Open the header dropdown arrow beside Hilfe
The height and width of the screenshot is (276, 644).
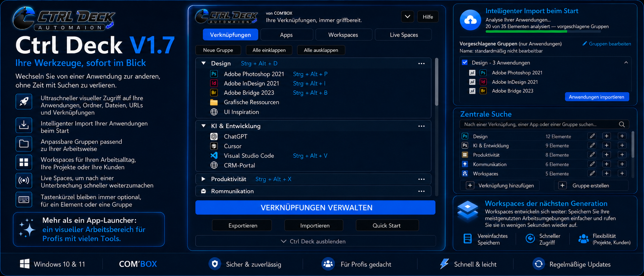click(407, 16)
